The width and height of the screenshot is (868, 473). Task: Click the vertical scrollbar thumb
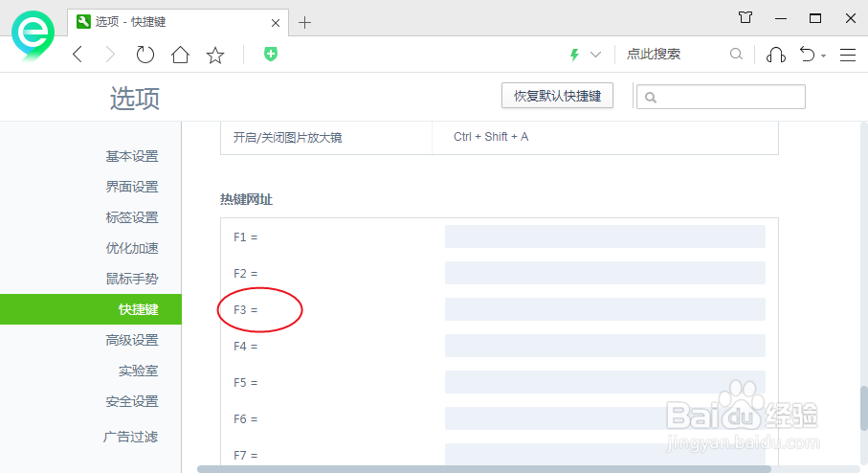[x=863, y=408]
